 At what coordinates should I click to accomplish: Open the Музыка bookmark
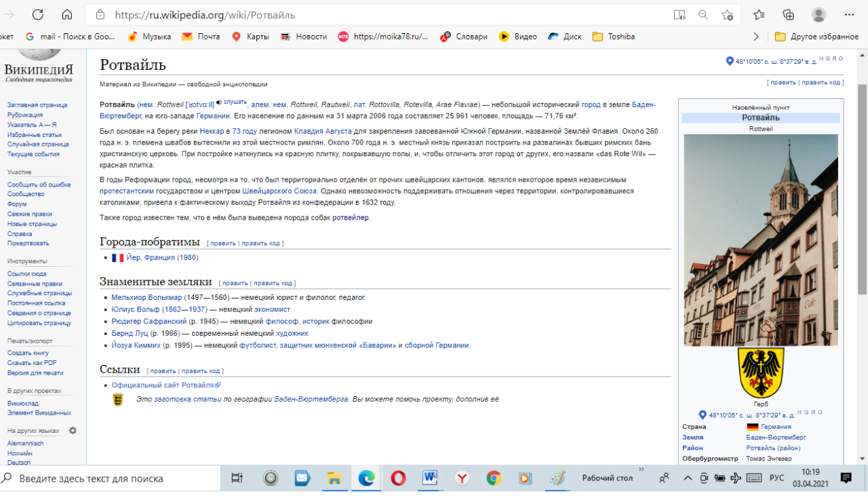point(149,37)
